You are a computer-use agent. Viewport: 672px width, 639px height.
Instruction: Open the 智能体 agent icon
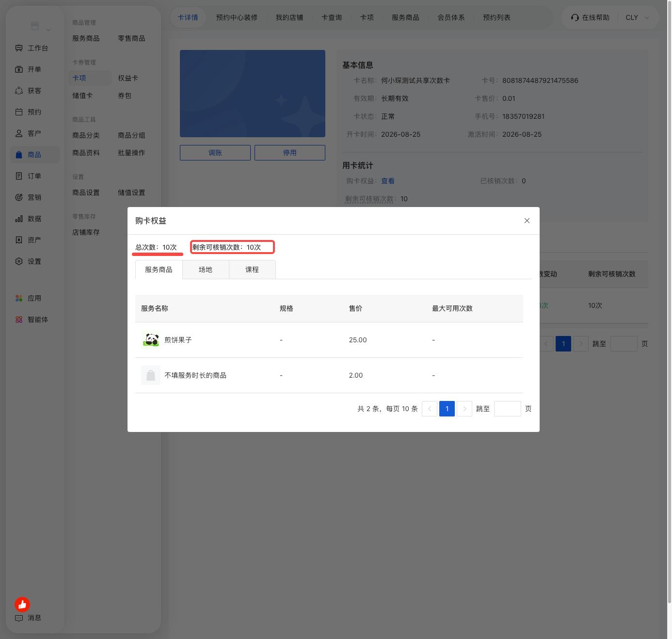[x=19, y=319]
